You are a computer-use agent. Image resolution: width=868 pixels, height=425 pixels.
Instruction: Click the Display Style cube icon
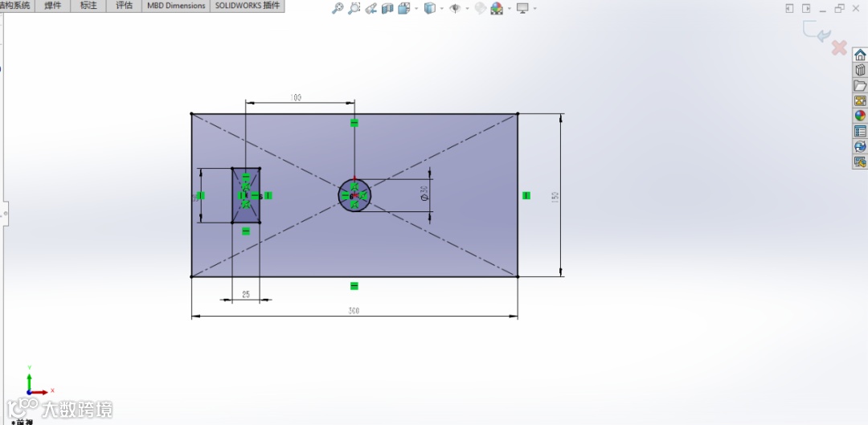(x=429, y=8)
